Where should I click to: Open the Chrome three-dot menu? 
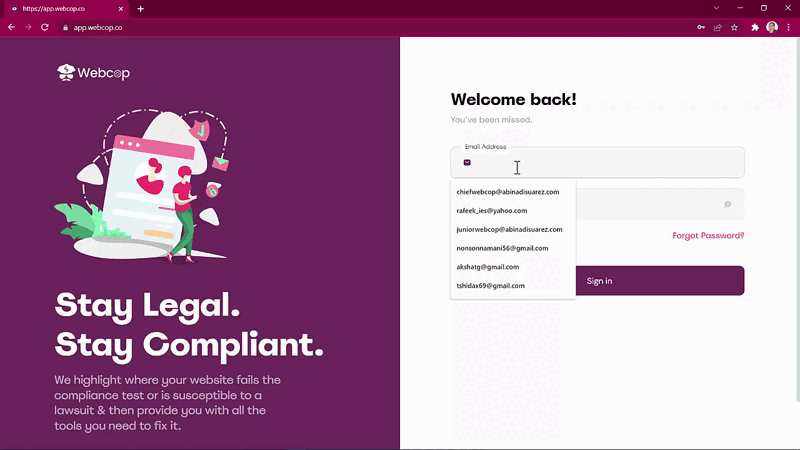(789, 28)
